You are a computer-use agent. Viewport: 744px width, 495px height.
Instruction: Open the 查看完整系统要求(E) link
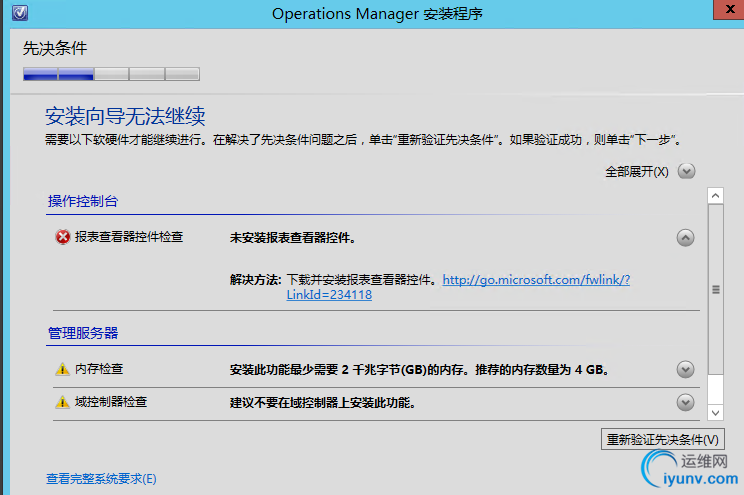coord(101,478)
